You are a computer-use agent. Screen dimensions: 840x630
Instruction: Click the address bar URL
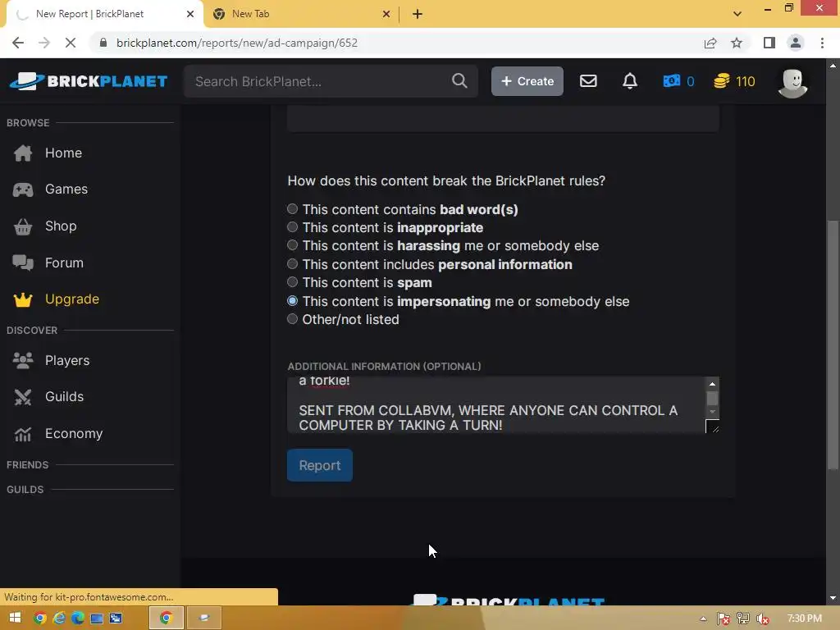[x=237, y=43]
